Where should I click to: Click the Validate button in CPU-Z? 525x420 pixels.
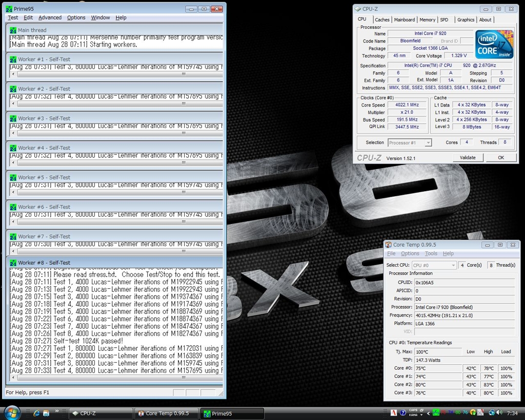click(468, 158)
